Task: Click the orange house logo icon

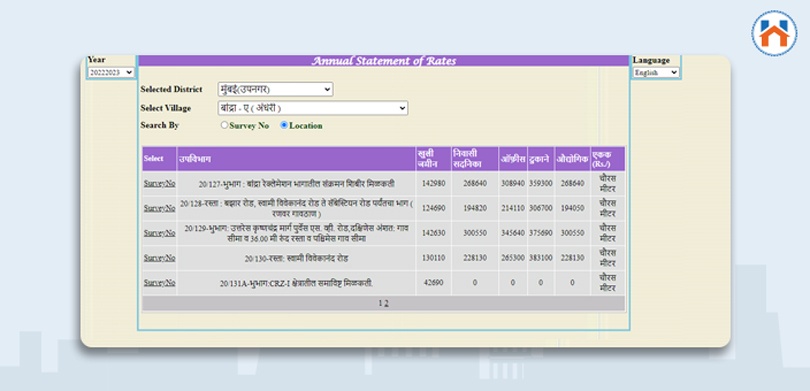Action: click(774, 34)
